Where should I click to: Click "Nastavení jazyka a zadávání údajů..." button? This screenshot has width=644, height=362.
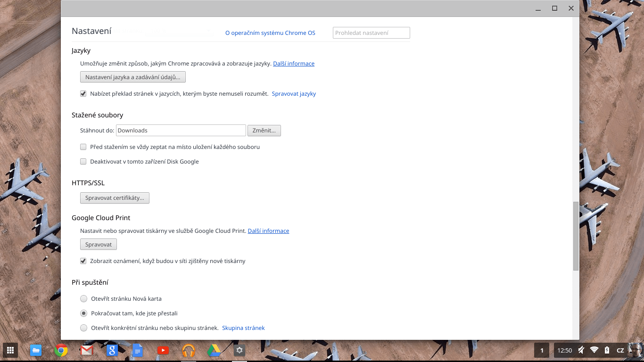point(133,77)
